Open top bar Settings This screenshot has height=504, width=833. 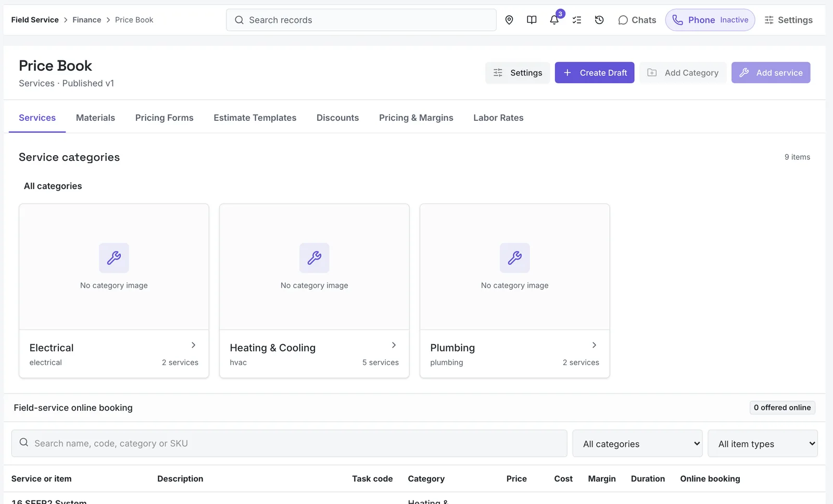click(x=788, y=20)
